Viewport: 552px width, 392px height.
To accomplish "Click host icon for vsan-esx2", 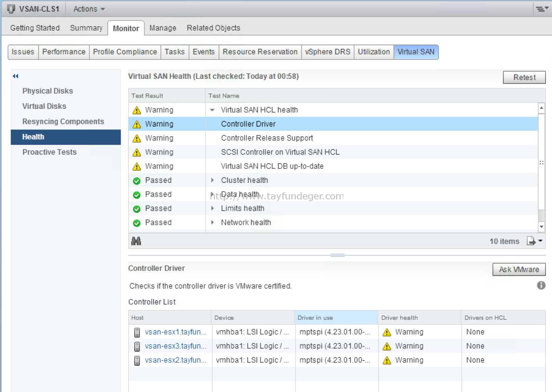I will tap(137, 360).
